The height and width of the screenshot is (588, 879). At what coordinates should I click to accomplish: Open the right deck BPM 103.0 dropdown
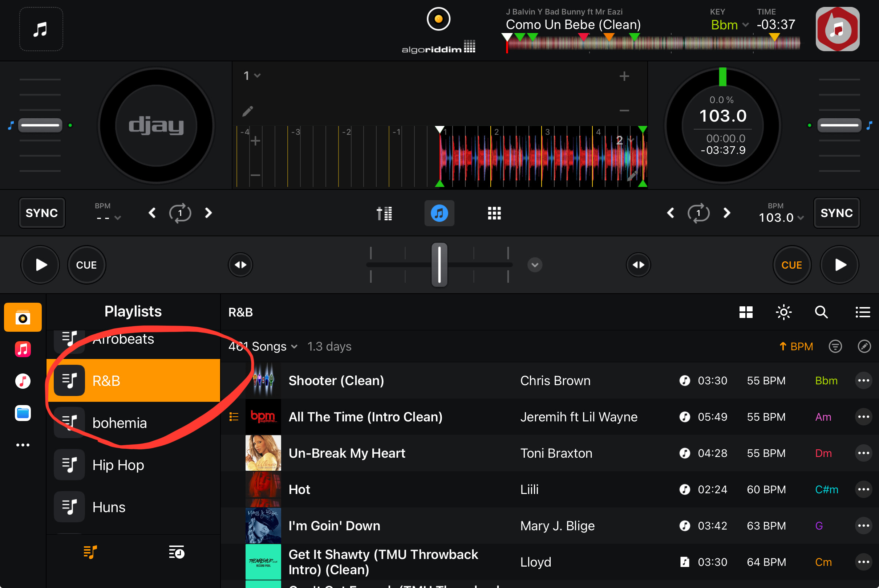tap(781, 217)
